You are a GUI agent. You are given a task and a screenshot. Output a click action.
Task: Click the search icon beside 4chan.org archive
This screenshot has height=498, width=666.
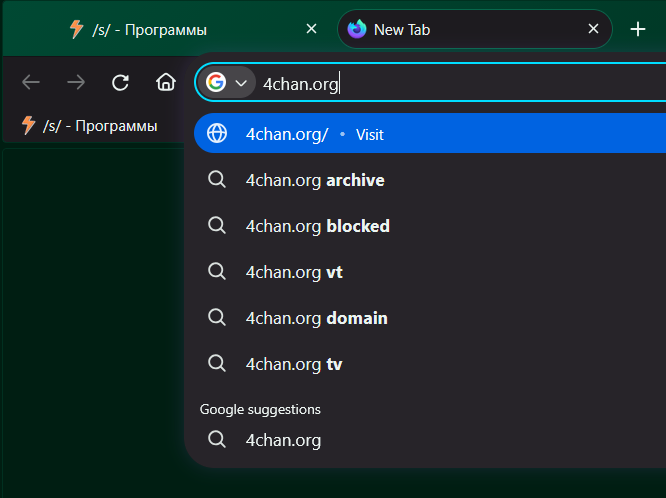tap(217, 180)
